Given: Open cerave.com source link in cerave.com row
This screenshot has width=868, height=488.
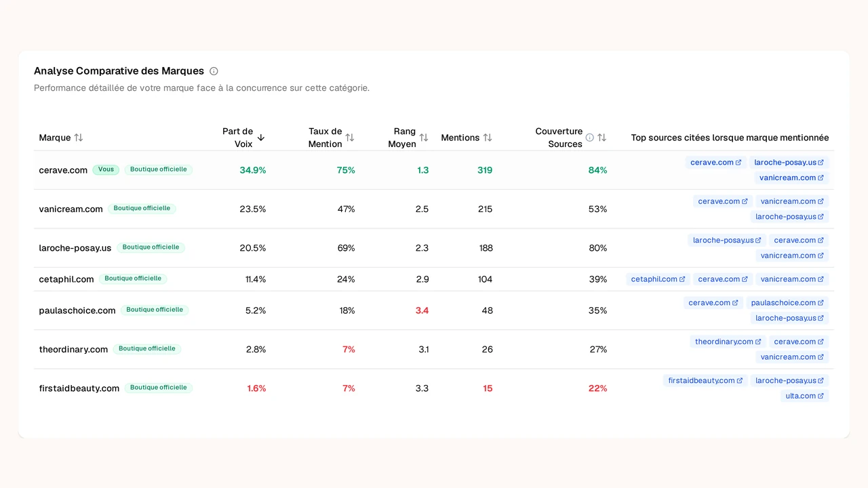Looking at the screenshot, I should (x=715, y=163).
